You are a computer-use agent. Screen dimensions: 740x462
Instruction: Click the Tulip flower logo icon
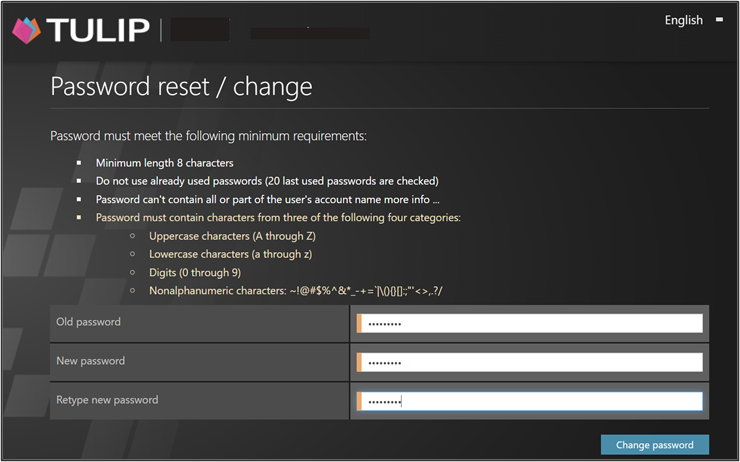[x=26, y=30]
